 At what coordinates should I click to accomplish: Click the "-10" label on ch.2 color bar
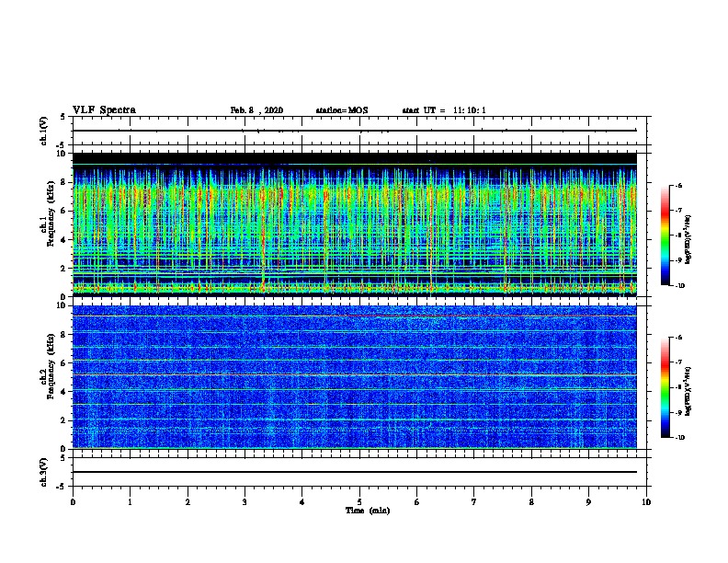(679, 438)
